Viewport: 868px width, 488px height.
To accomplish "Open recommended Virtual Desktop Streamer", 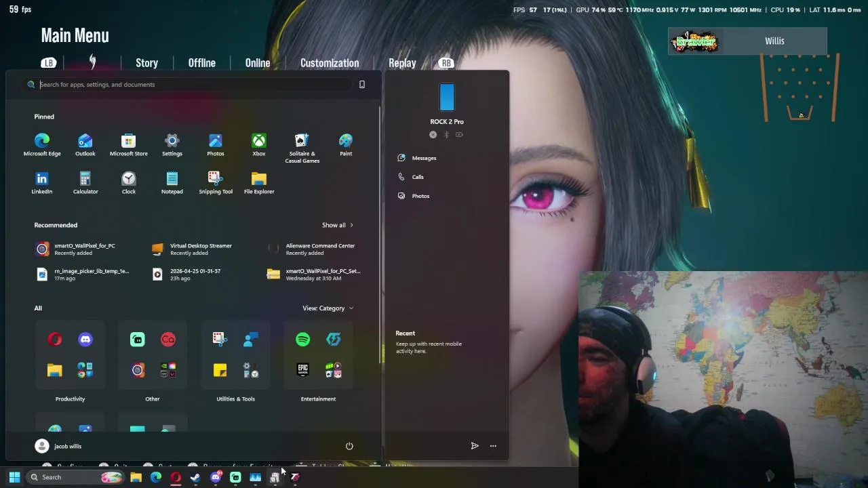I will coord(193,249).
